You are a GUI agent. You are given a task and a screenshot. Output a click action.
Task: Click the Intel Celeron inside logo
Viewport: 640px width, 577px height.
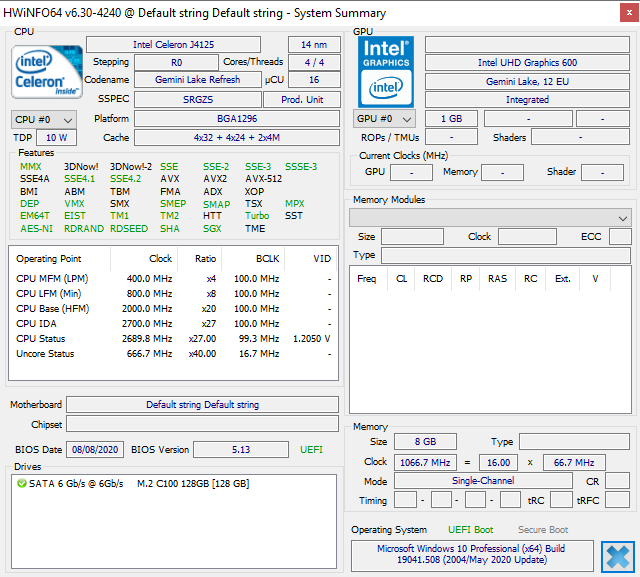[47, 72]
